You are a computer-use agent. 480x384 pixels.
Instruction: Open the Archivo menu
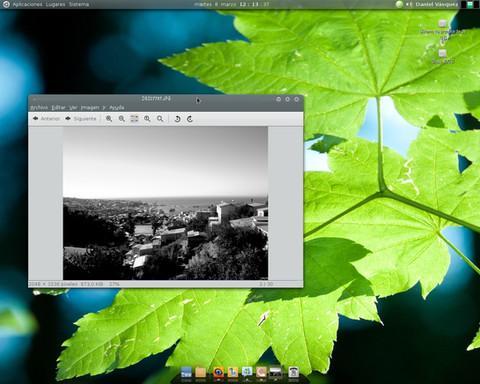click(x=39, y=107)
